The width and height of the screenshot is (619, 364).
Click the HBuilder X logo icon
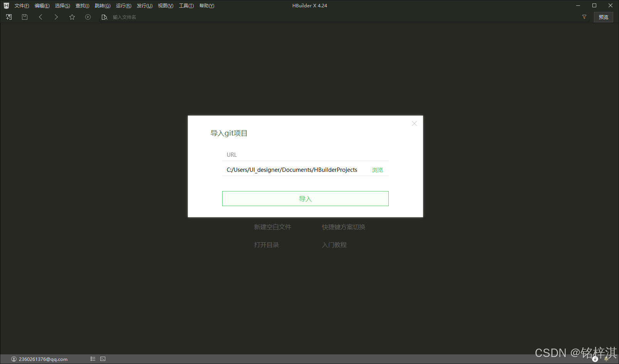point(6,5)
